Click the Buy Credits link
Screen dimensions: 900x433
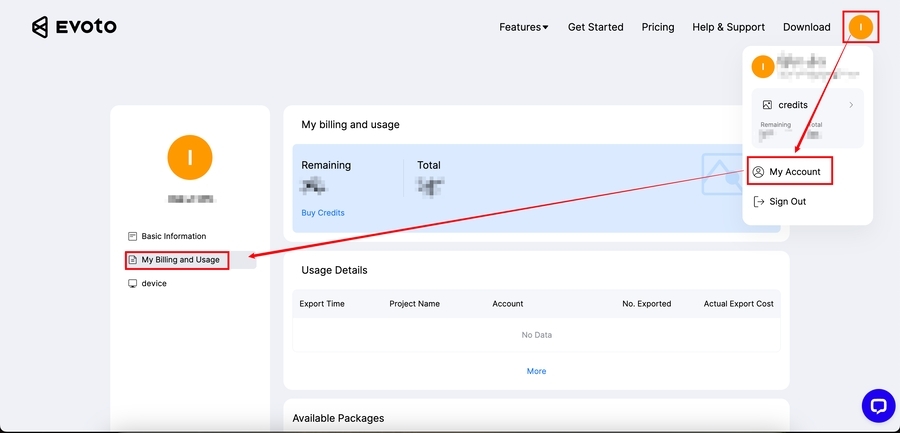[323, 213]
